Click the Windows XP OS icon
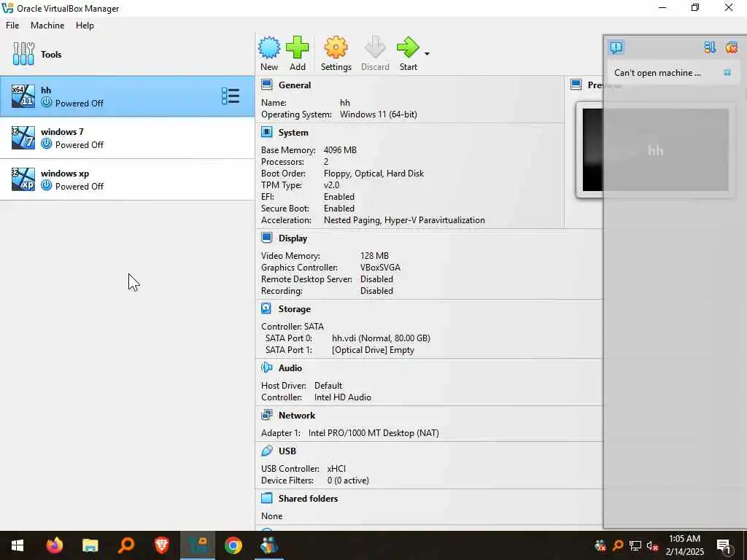Screen dimensions: 747x560 (x=23, y=179)
